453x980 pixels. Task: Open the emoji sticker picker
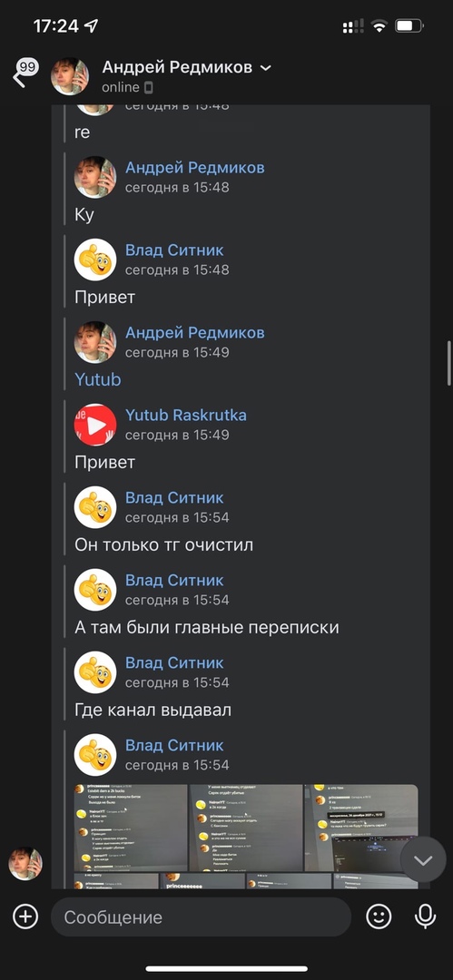click(x=379, y=916)
